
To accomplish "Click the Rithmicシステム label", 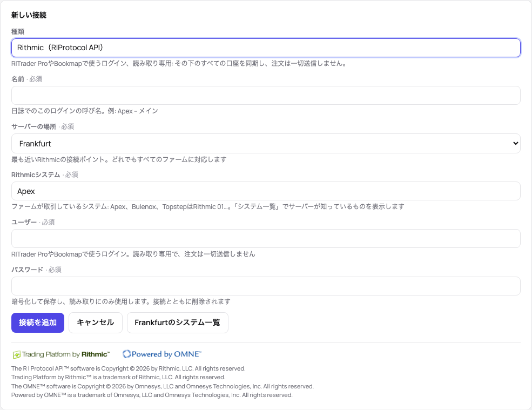I will coord(36,175).
